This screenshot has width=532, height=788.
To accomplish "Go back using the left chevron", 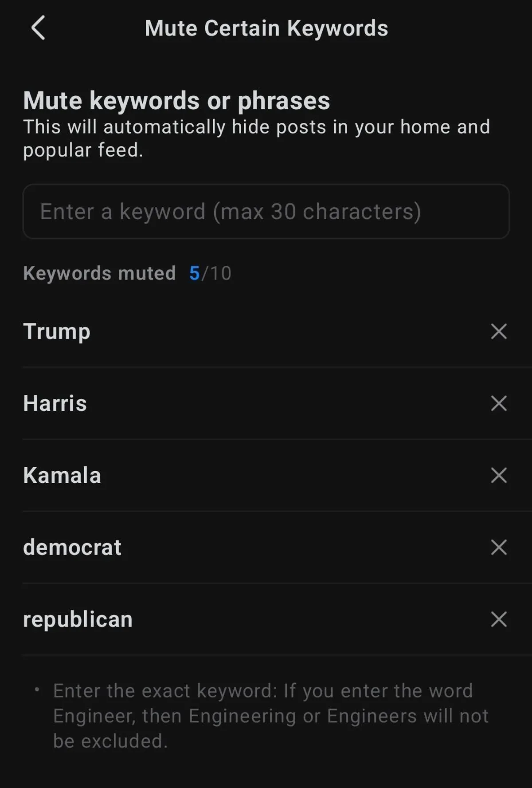I will (x=38, y=28).
